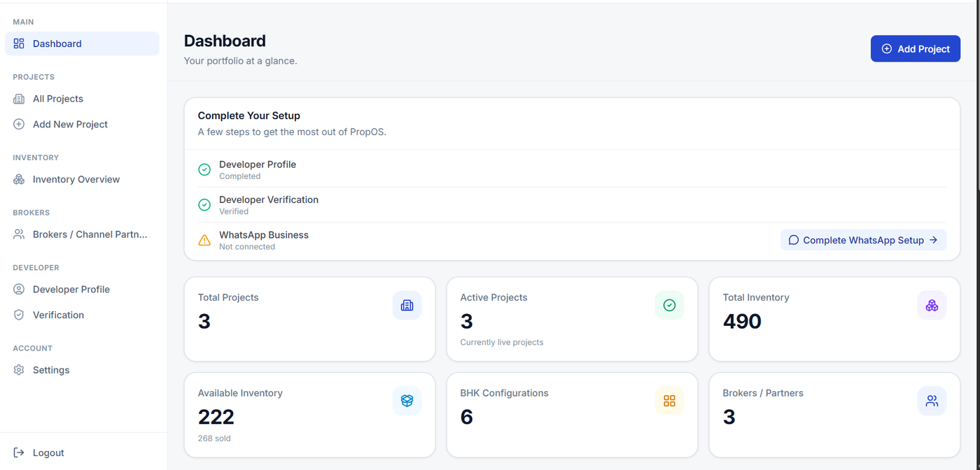Click the check-circle icon on Active Projects card
The height and width of the screenshot is (470, 980).
point(669,305)
